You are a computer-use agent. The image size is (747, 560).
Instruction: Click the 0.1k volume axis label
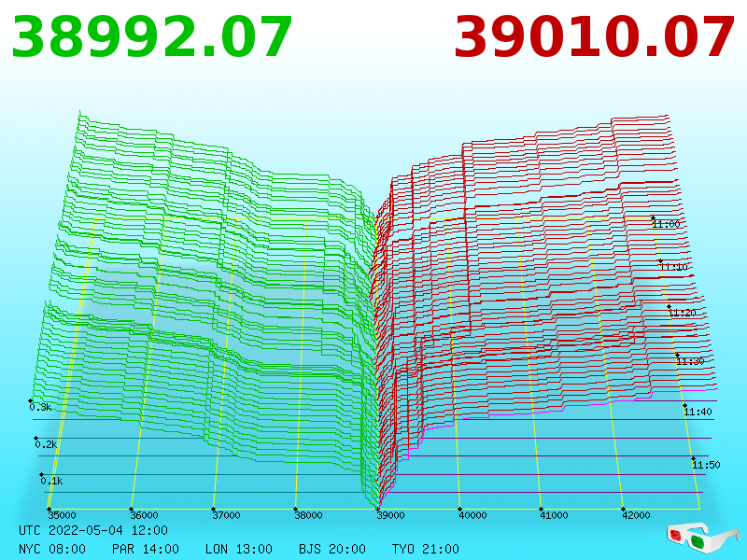coord(52,481)
